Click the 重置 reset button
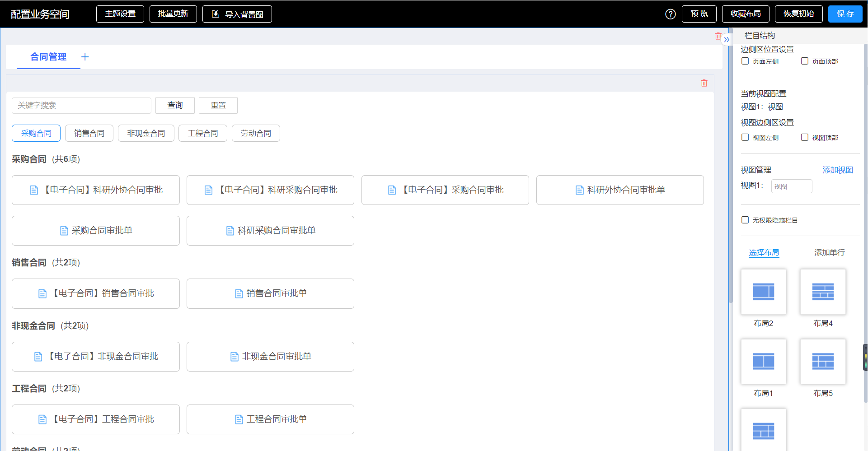The width and height of the screenshot is (868, 451). tap(218, 105)
